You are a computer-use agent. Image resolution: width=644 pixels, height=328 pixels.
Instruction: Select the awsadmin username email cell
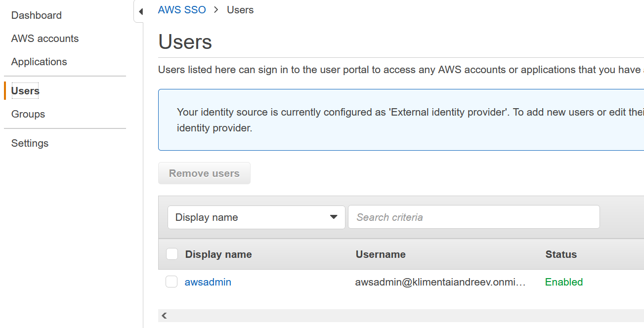point(440,282)
